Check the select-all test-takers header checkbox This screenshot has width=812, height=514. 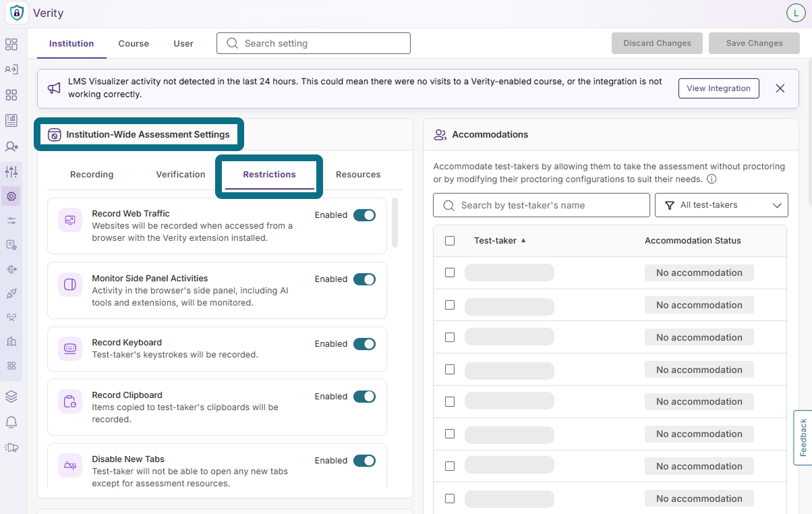coord(450,241)
